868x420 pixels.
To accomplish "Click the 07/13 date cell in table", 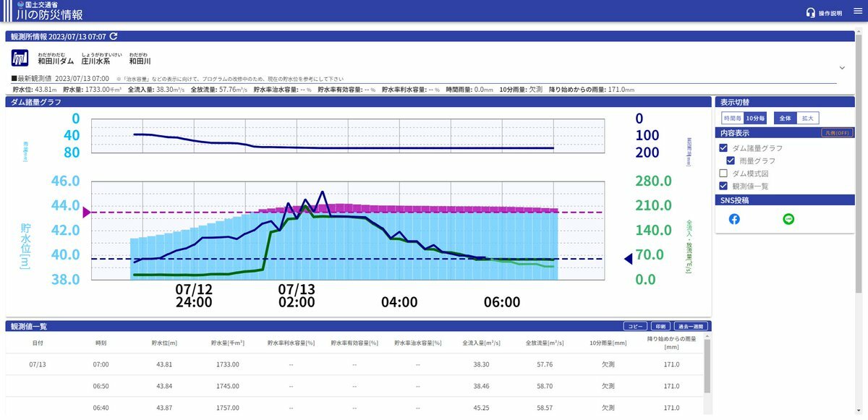I will coord(38,365).
